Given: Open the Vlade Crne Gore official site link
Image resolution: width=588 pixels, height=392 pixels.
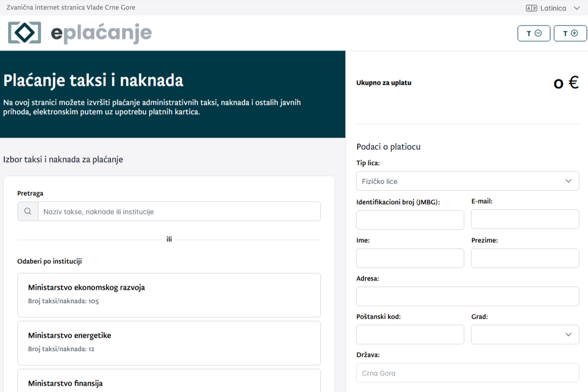Looking at the screenshot, I should pos(70,7).
